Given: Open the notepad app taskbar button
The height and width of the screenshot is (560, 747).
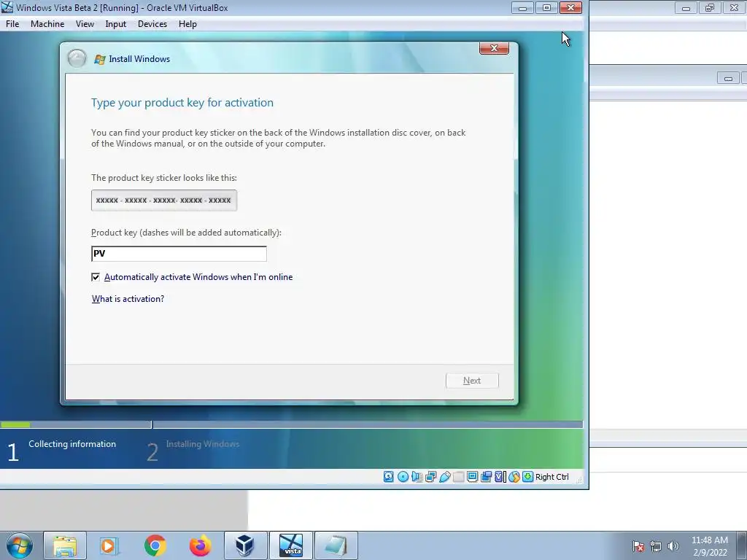Looking at the screenshot, I should 336,545.
